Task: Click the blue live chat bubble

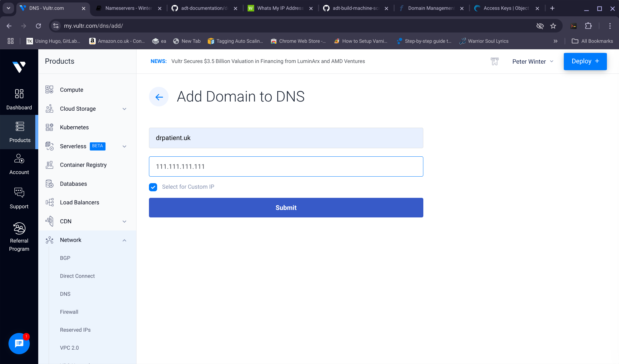Action: pos(19,343)
